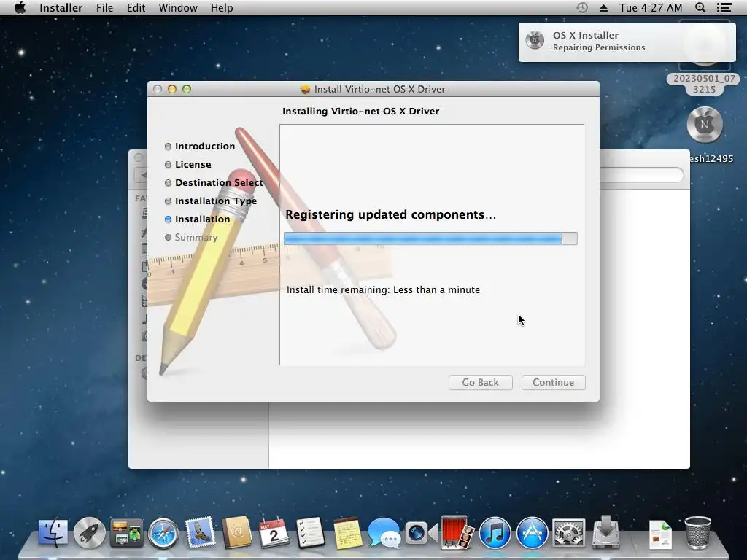Close the Install Virtio-net OS X Driver window
The height and width of the screenshot is (560, 747).
click(158, 89)
